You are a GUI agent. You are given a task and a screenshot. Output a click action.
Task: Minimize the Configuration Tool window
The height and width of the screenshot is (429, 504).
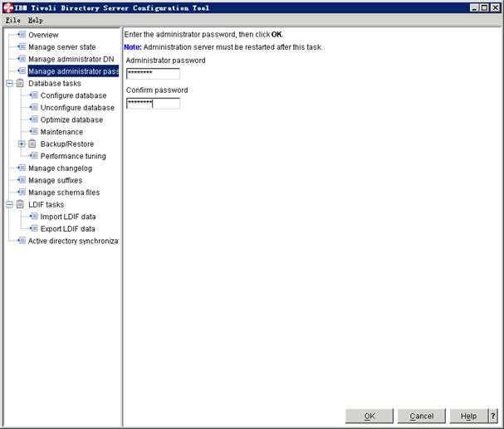[474, 7]
